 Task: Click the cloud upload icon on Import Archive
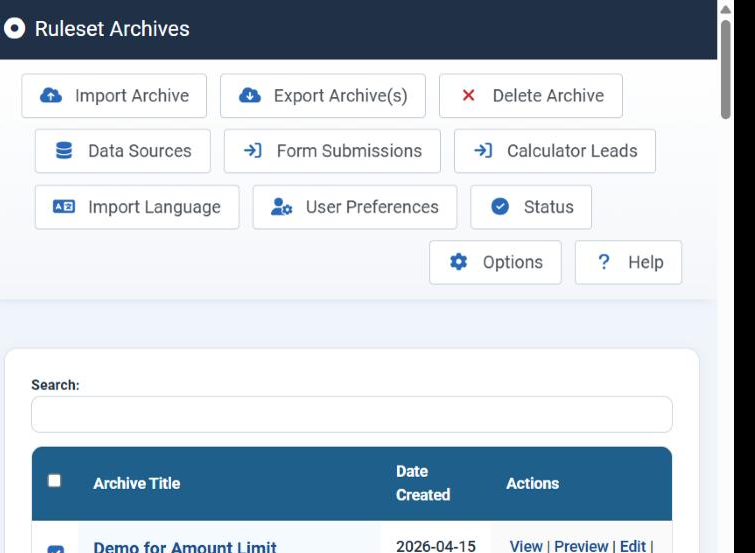(x=51, y=95)
